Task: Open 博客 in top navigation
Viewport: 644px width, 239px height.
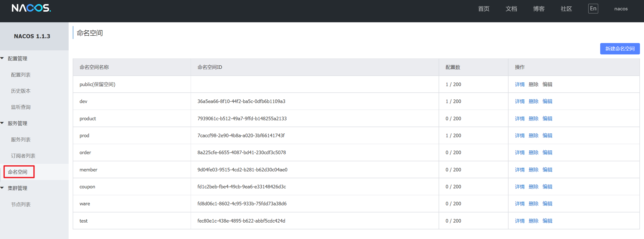Action: click(539, 9)
